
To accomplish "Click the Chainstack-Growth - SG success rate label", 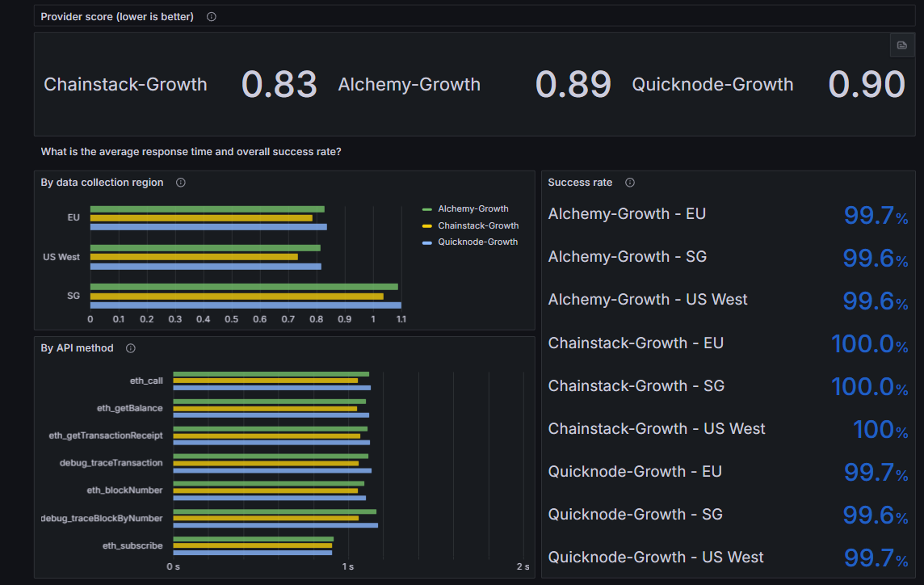I will pyautogui.click(x=636, y=386).
